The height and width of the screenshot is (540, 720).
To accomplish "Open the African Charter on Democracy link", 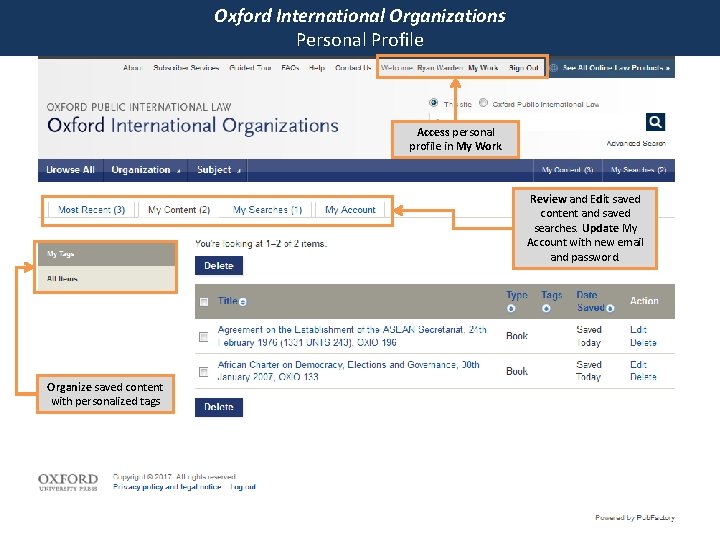I will (349, 371).
